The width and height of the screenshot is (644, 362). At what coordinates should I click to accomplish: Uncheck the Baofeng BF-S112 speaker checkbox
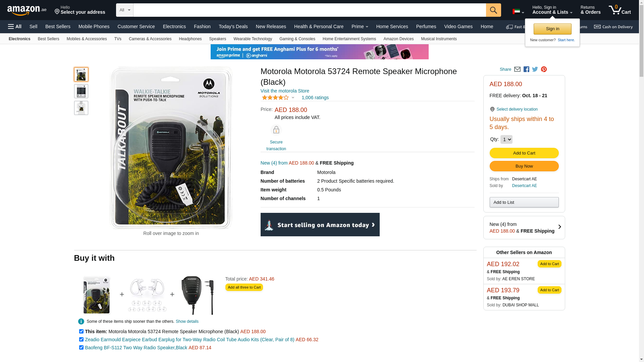[81, 347]
